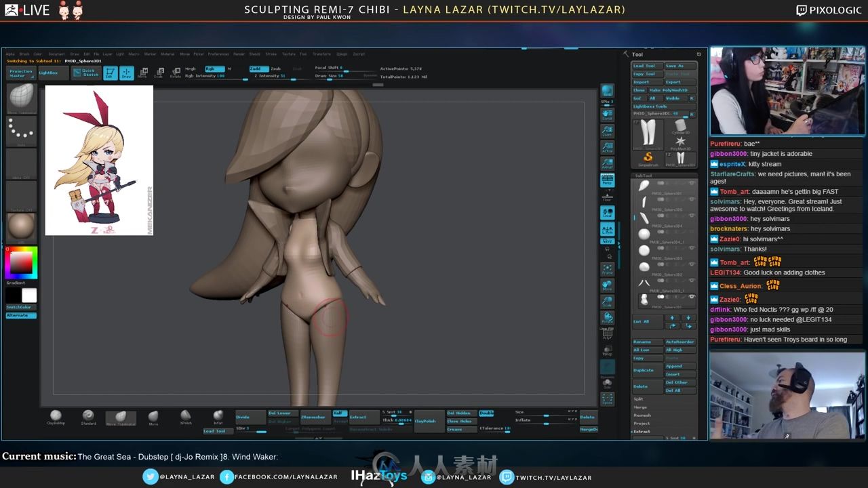Toggle Persp perspective mode
Screen dimensions: 868x488
[608, 180]
